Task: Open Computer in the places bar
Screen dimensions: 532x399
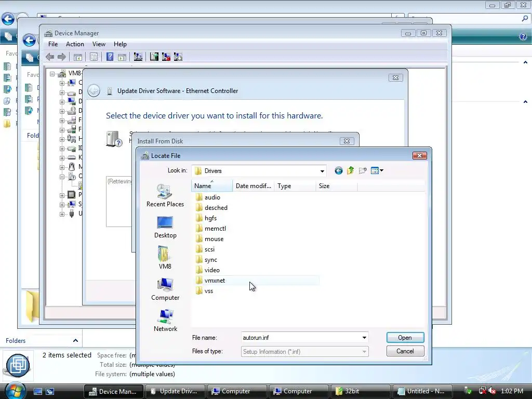Action: tap(165, 289)
